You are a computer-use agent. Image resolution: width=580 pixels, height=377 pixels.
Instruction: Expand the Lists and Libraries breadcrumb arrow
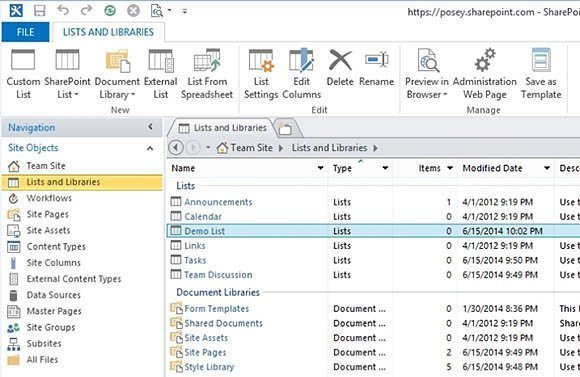click(x=375, y=148)
